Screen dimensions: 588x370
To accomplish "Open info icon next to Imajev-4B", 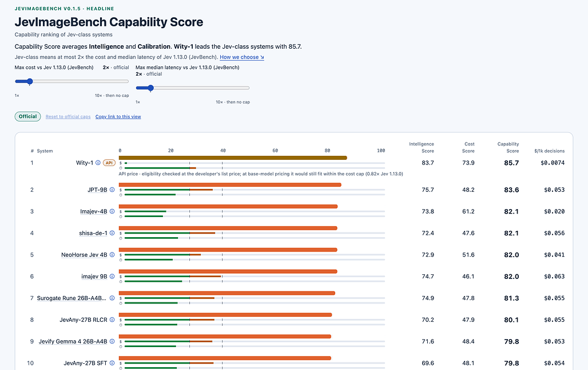I will coord(112,211).
